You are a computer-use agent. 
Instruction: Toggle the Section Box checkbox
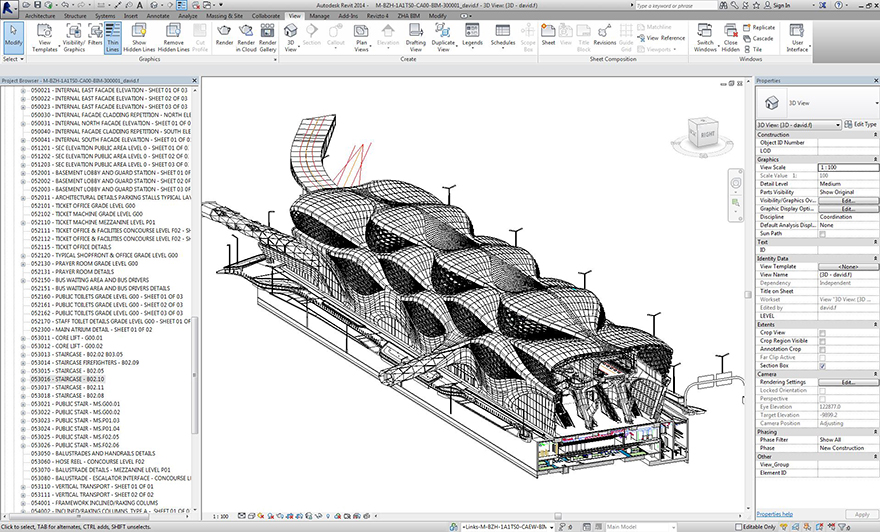[x=822, y=366]
